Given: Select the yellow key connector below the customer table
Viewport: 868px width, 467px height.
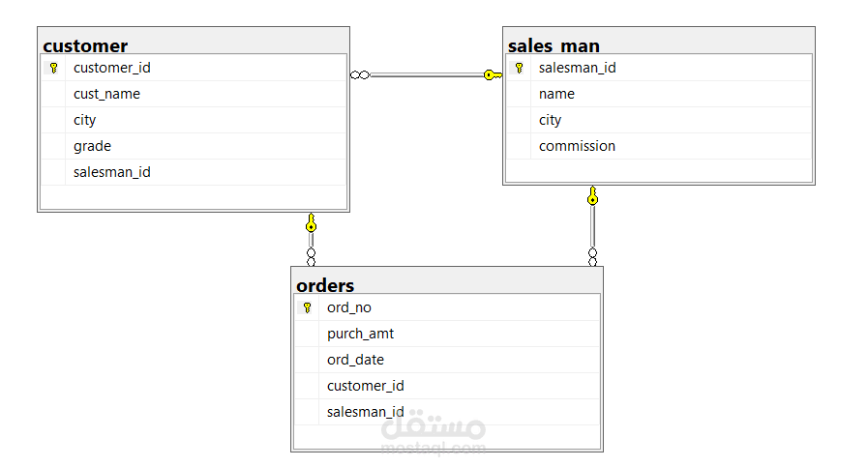Looking at the screenshot, I should [311, 224].
